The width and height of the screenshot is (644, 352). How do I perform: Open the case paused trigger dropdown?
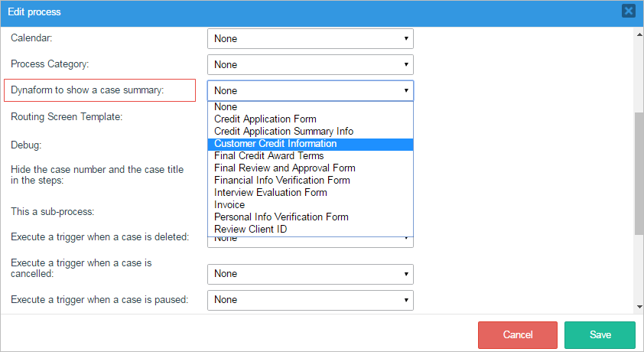coord(310,300)
